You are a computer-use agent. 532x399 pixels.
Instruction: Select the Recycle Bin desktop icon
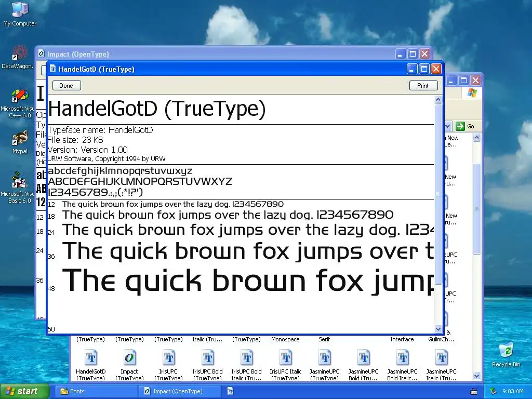click(506, 354)
